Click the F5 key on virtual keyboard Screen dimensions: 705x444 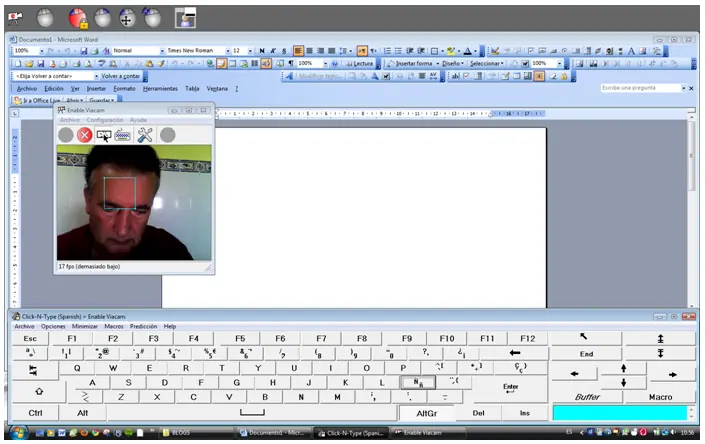point(240,338)
